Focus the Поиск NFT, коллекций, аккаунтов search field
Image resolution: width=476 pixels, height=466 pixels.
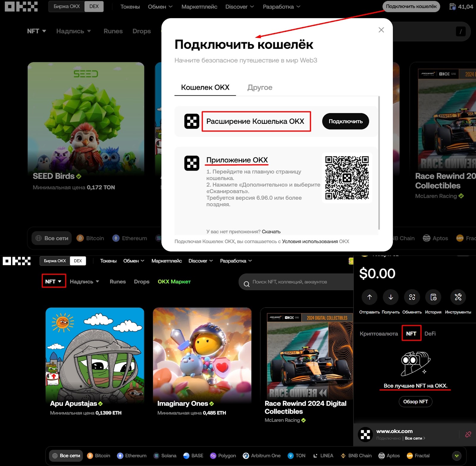coord(296,282)
